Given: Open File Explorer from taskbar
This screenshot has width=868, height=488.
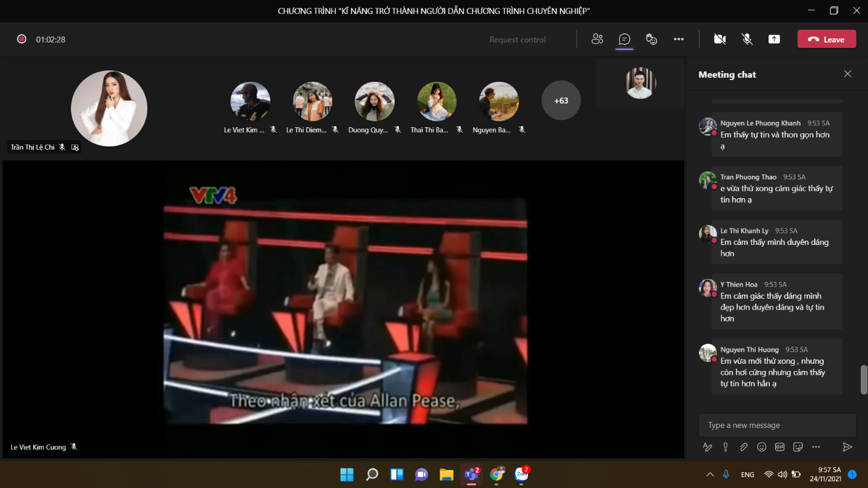Looking at the screenshot, I should click(446, 474).
